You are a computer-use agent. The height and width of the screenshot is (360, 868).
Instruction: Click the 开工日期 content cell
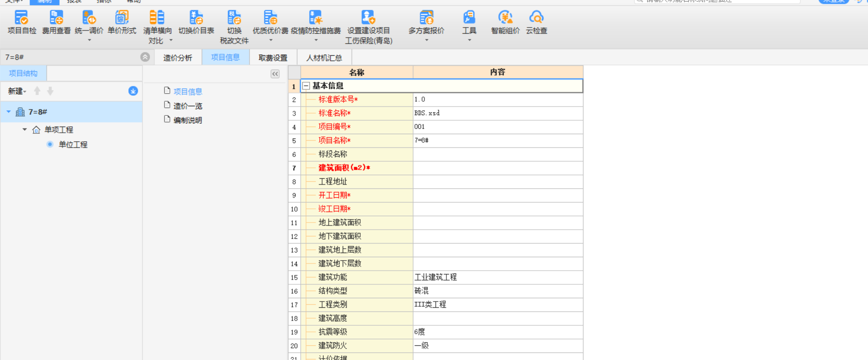tap(498, 195)
